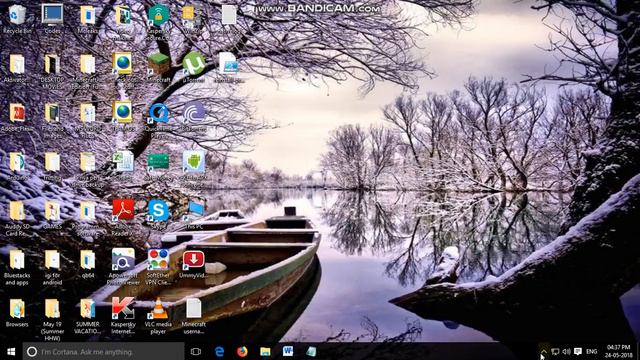Open the SUMMER VACATION folder

coord(87,315)
